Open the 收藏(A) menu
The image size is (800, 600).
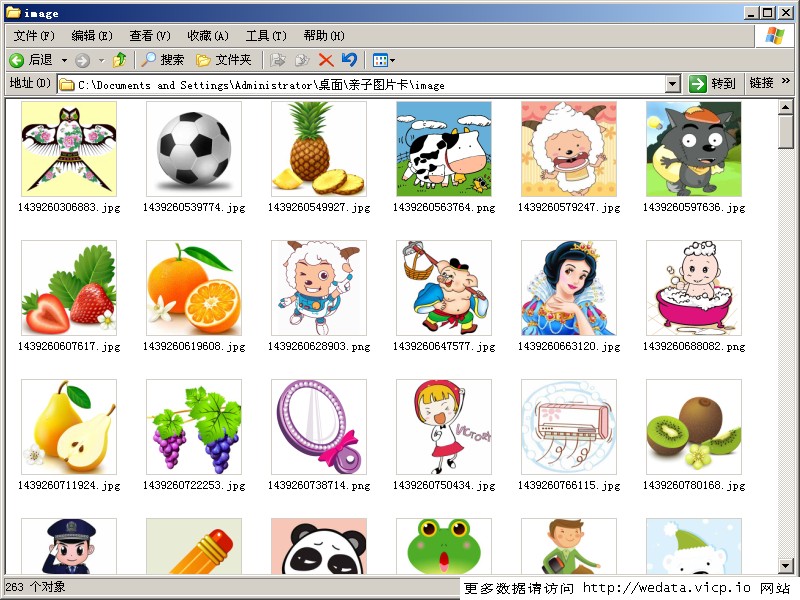point(208,36)
